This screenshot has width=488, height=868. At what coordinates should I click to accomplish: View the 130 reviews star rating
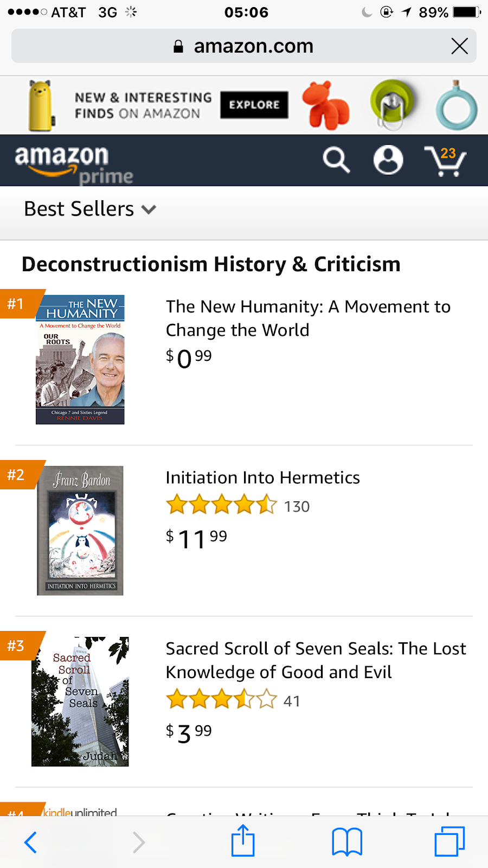coord(237,506)
